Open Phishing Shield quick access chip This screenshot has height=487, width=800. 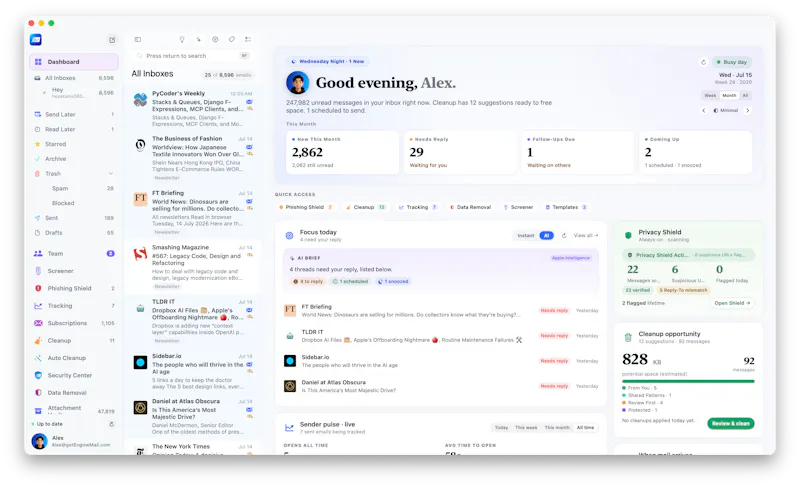pyautogui.click(x=306, y=207)
